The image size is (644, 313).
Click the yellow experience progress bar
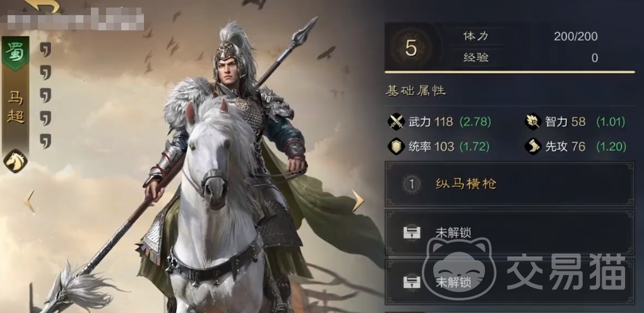tap(510, 73)
